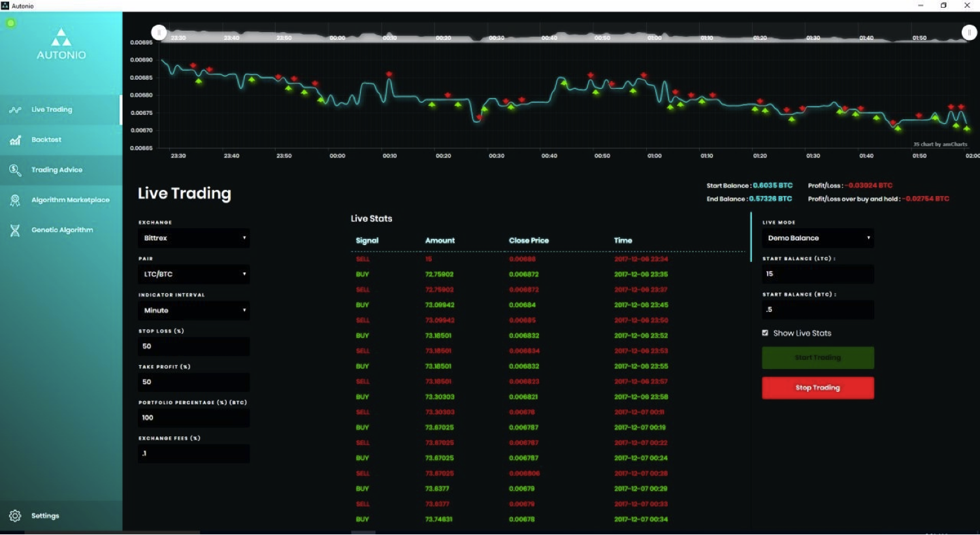The image size is (980, 535).
Task: Click the Start Balance (BTC) input field
Action: (x=817, y=310)
